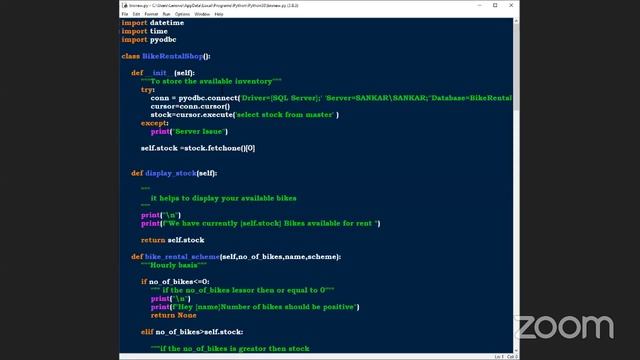Viewport: 640px width, 360px height.
Task: Click 'select stock from master' query string
Action: 285,115
